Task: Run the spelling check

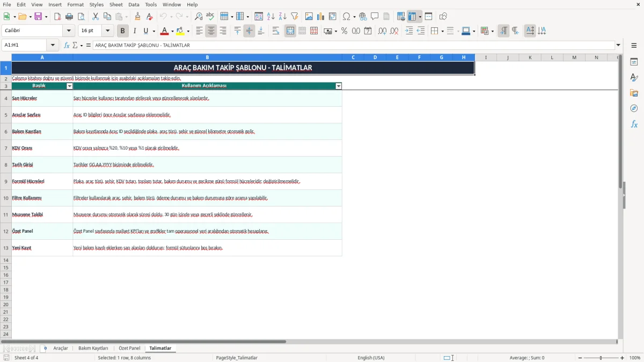Action: tap(210, 17)
